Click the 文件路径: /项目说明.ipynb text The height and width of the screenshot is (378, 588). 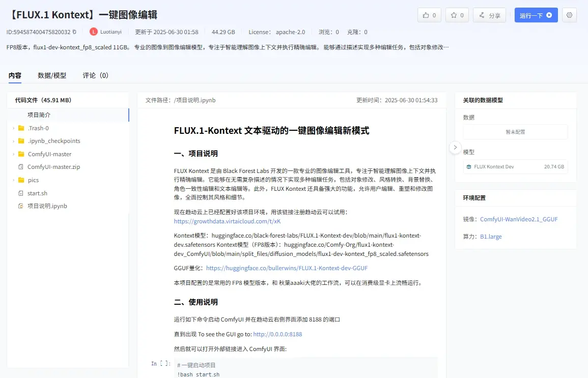(x=180, y=100)
